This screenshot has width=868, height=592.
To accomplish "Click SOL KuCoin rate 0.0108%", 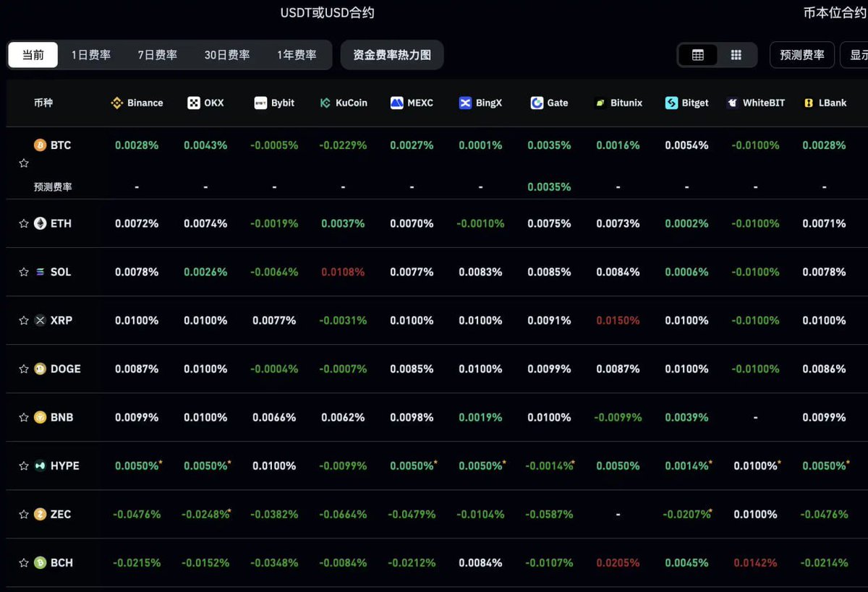I will click(343, 272).
